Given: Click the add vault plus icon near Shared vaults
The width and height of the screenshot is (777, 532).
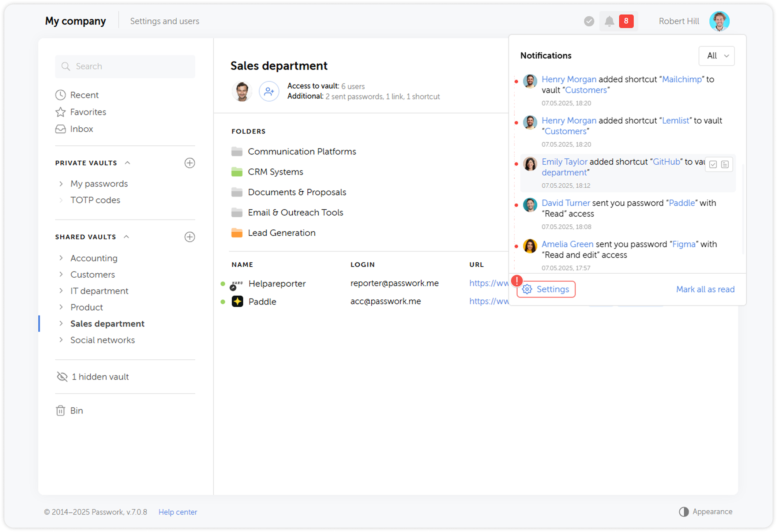Looking at the screenshot, I should tap(189, 237).
